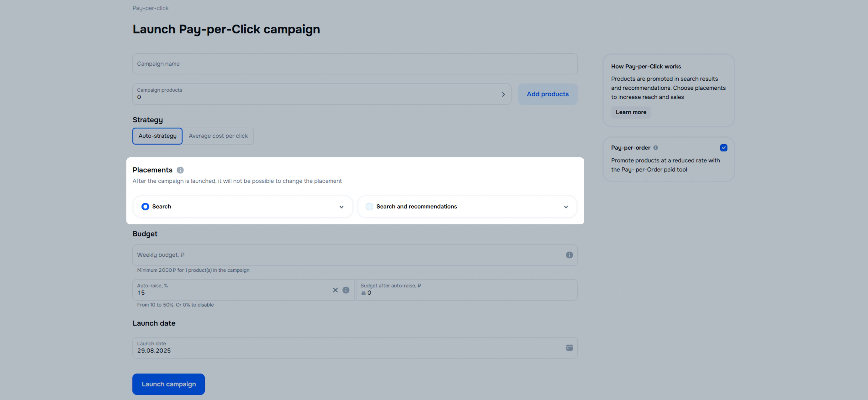Untick the Pay-per-order checkbox
The image size is (868, 400).
(723, 148)
